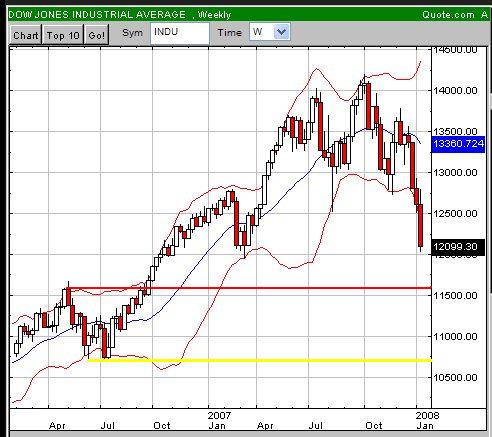
Task: Click the 11000.00 price axis label
Action: 455,336
